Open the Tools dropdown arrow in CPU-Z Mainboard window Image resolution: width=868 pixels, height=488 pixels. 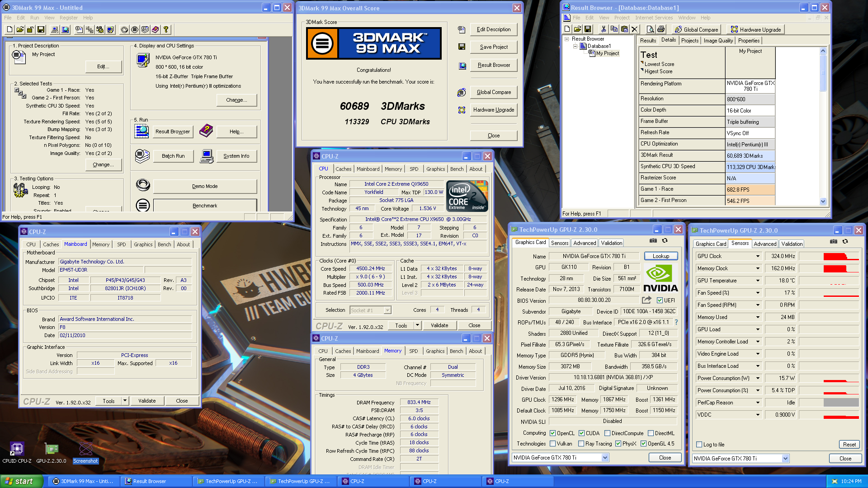click(x=125, y=401)
